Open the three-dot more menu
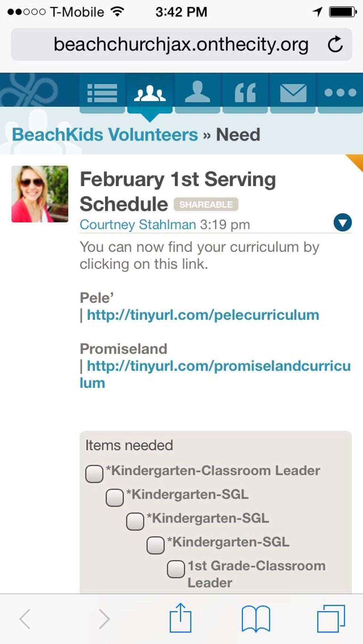Image resolution: width=363 pixels, height=644 pixels. 340,93
